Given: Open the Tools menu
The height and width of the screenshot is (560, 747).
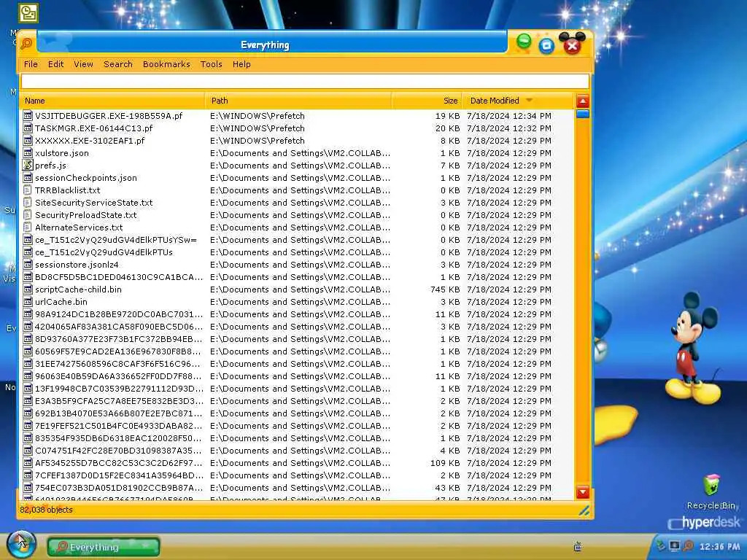Looking at the screenshot, I should [211, 64].
